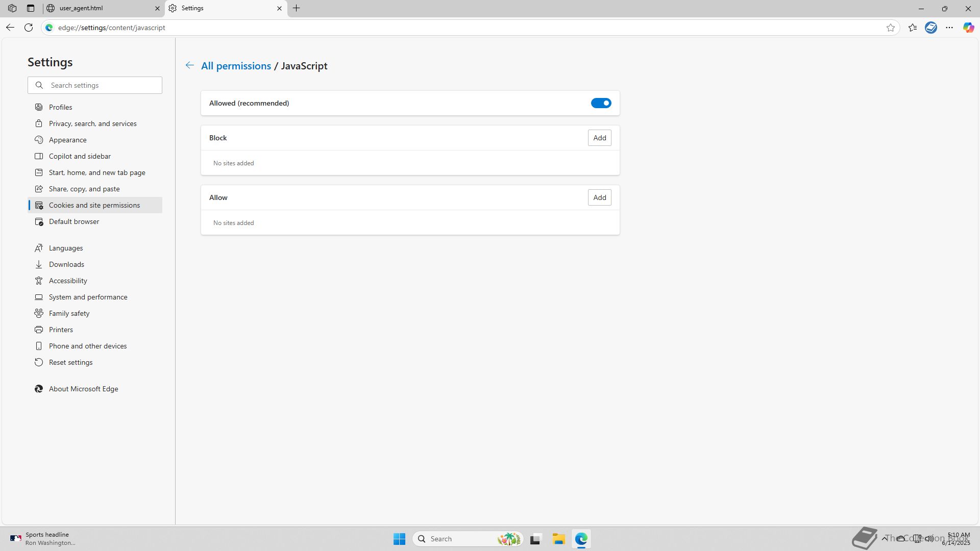
Task: Open a new tab with plus button
Action: coord(297,8)
